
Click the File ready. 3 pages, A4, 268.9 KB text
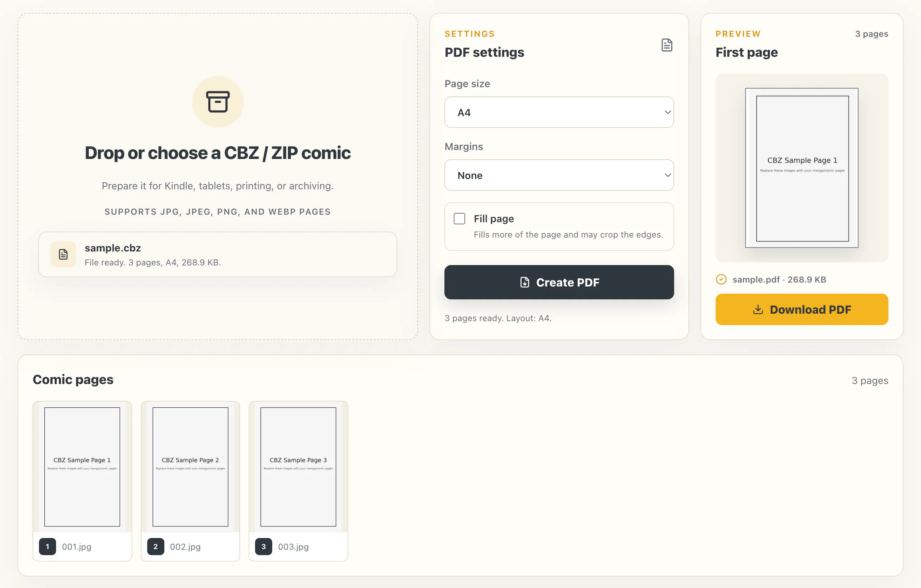pyautogui.click(x=153, y=263)
